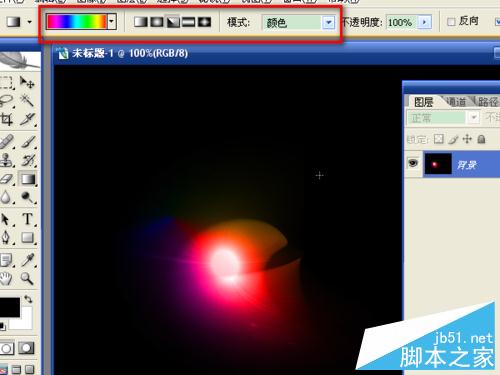Open the layer blend mode 正常 dropdown

click(474, 118)
